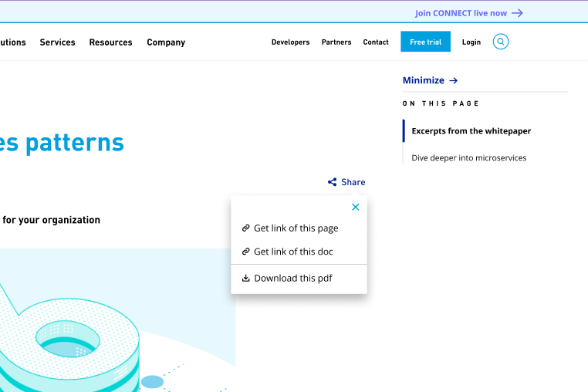Click 'for your organization' subtitle text
The height and width of the screenshot is (392, 588).
tap(52, 220)
